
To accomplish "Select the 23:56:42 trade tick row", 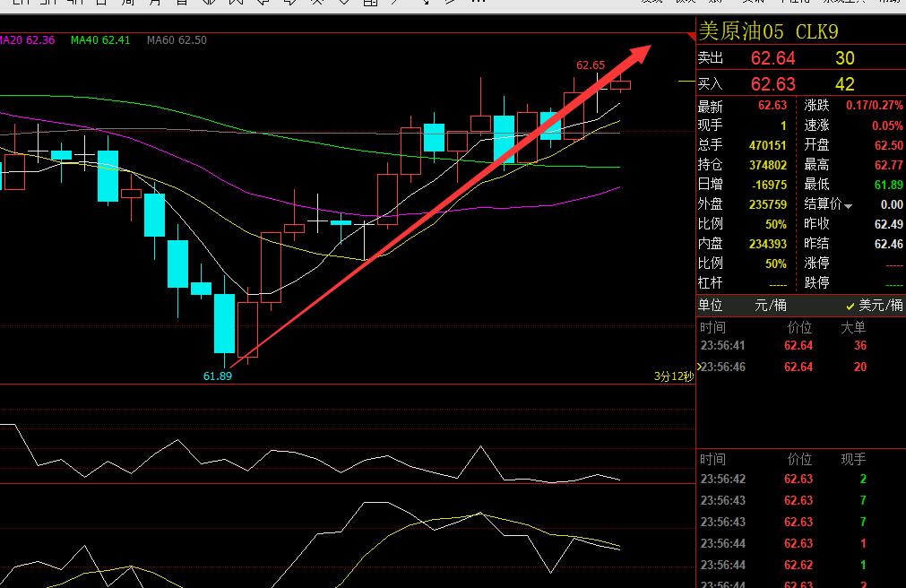I will (801, 480).
